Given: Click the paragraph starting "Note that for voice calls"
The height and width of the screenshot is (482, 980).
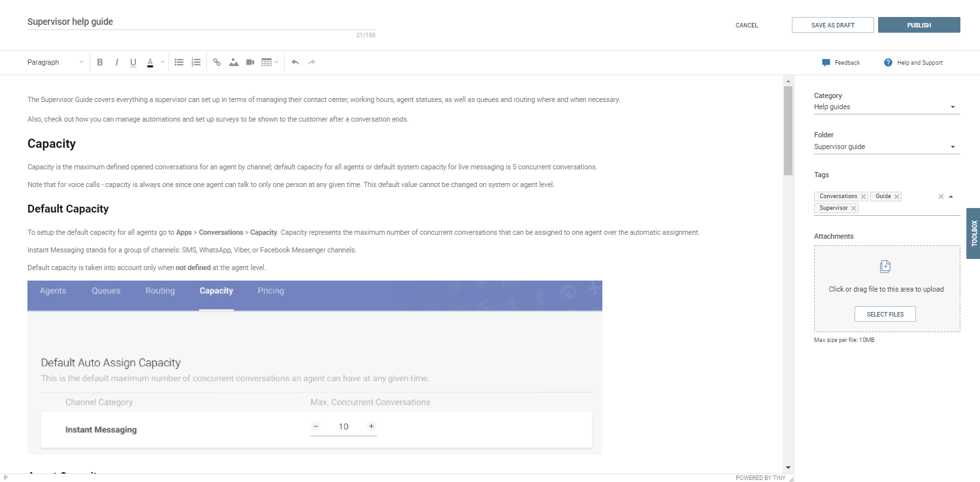Looking at the screenshot, I should click(291, 184).
